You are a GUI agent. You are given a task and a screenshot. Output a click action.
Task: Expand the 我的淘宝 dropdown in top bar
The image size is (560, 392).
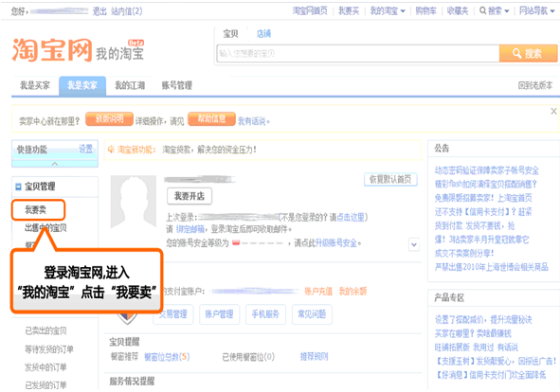(388, 11)
